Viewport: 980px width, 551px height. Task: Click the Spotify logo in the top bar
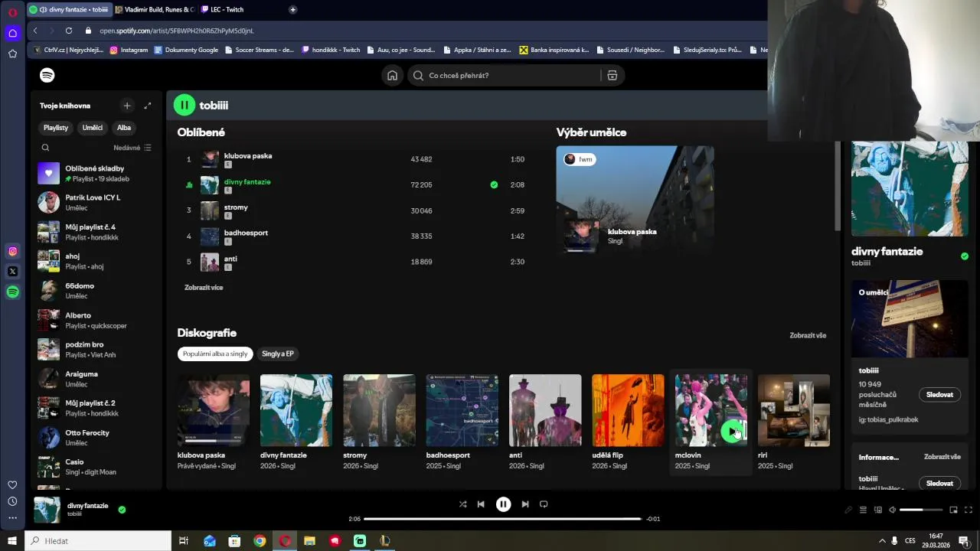47,75
